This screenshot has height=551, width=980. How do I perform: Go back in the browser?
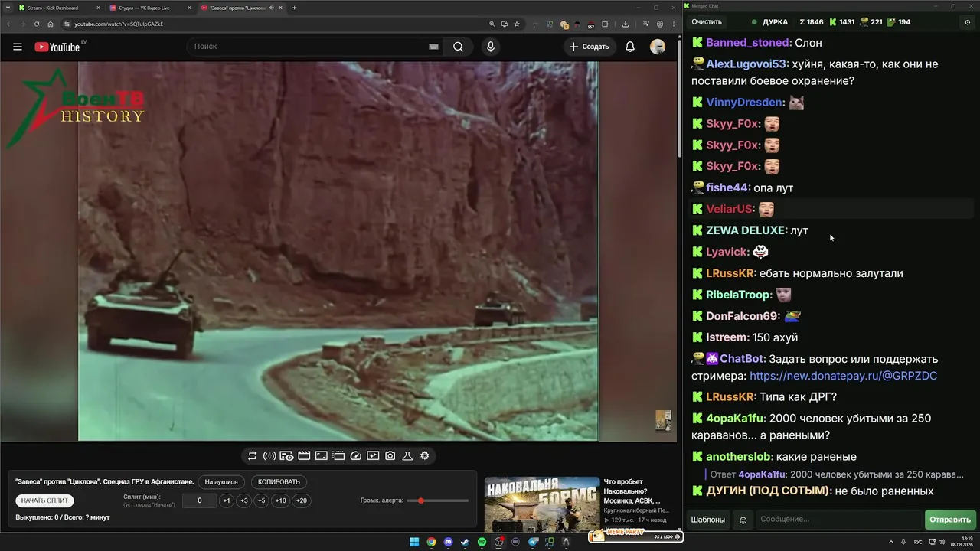(x=8, y=24)
